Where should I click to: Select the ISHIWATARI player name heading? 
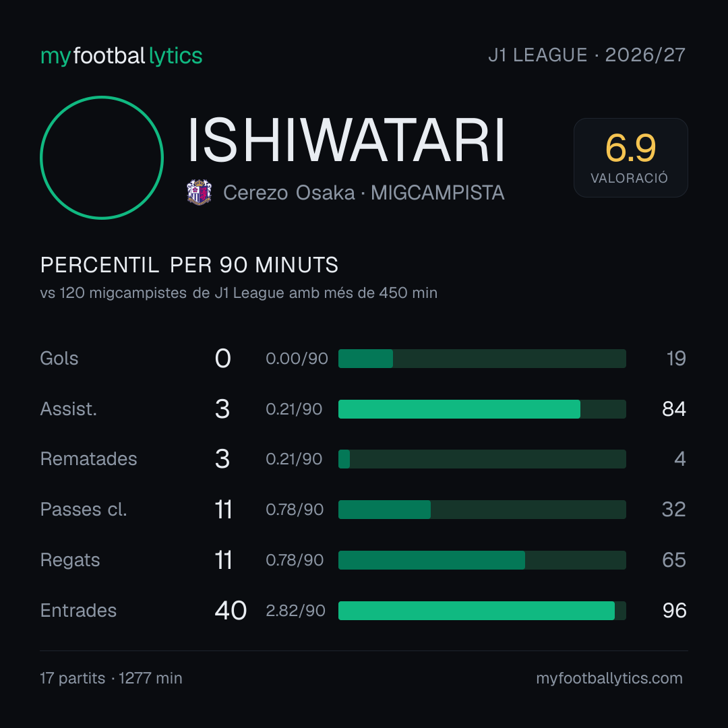pos(346,140)
